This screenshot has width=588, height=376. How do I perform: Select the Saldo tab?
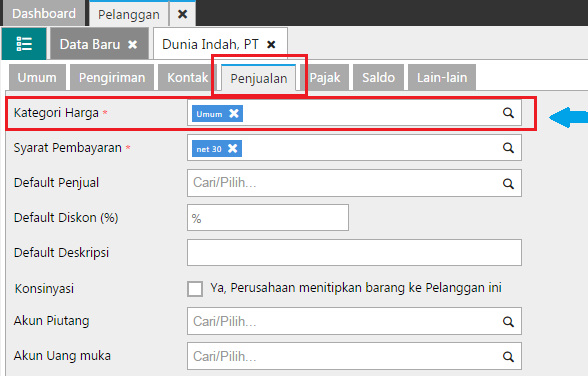coord(378,77)
